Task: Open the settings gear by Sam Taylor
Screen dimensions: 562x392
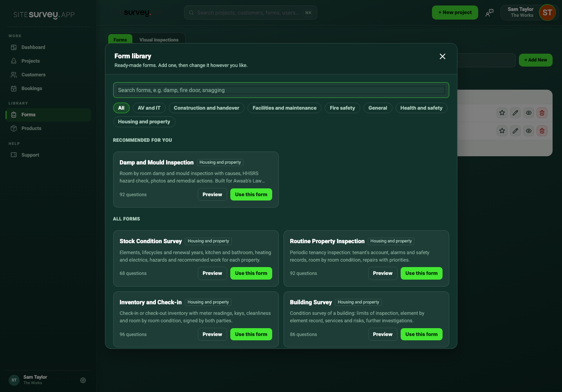Action: click(83, 380)
